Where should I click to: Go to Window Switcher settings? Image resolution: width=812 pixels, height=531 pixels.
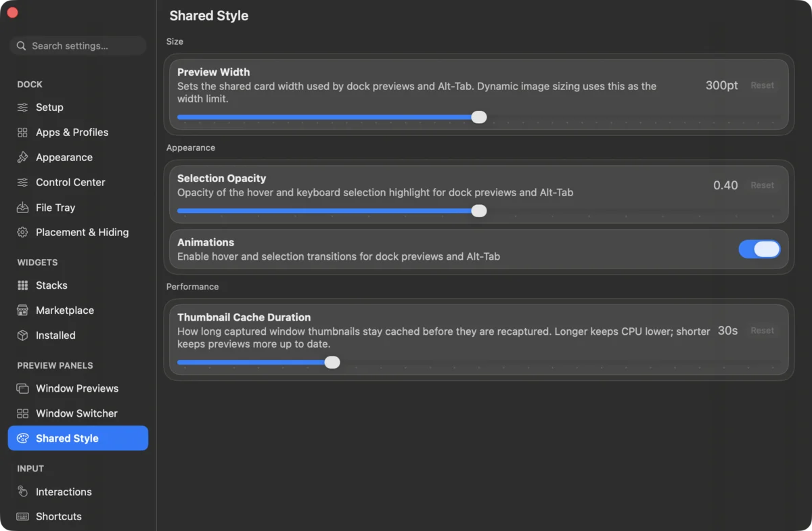coord(78,413)
